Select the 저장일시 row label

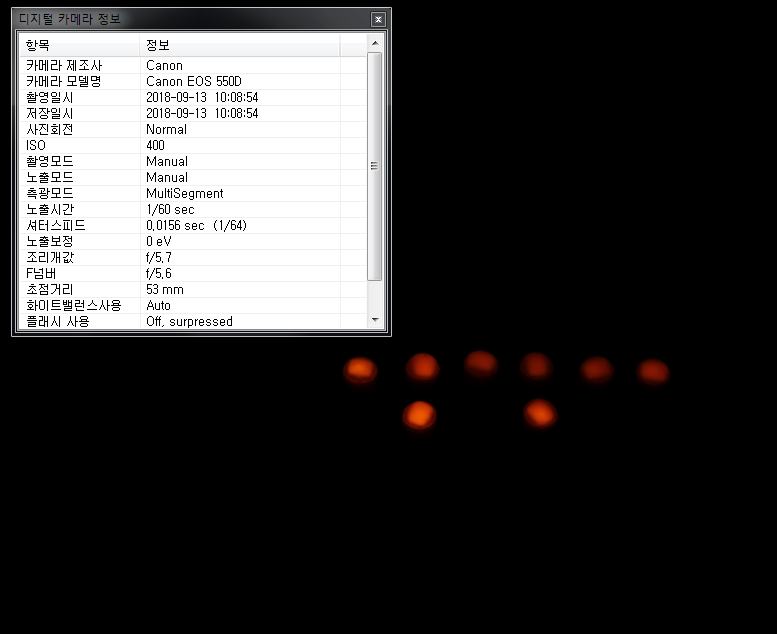[49, 114]
